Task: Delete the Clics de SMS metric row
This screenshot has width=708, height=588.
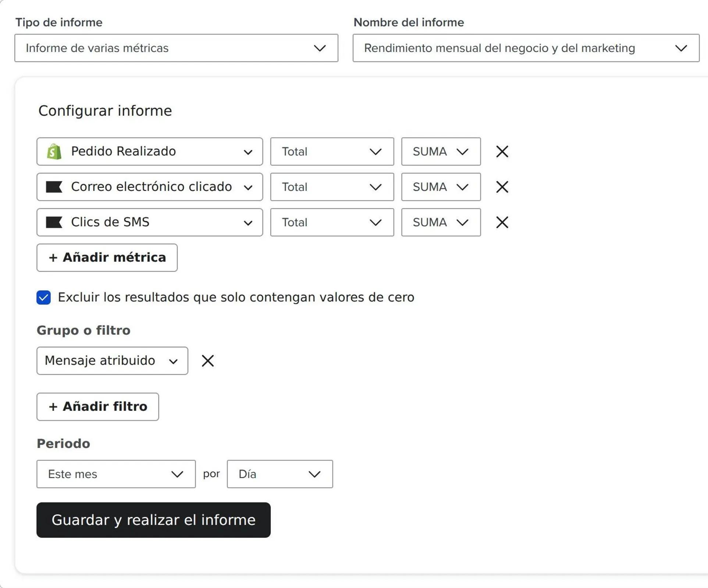Action: (x=502, y=222)
